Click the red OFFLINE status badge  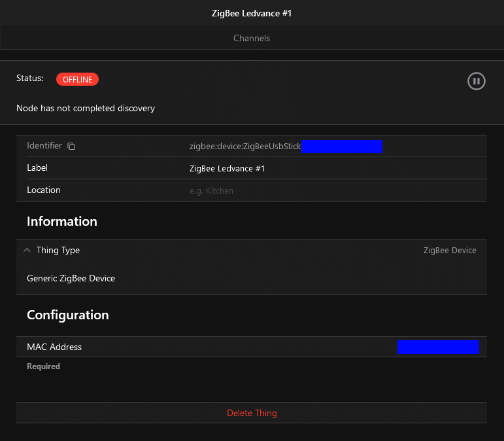[77, 79]
